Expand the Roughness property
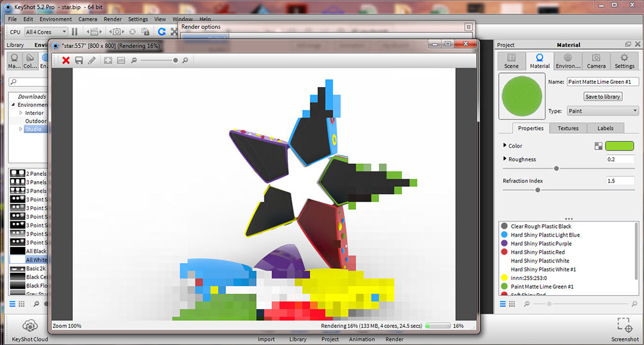This screenshot has height=345, width=644. (505, 159)
